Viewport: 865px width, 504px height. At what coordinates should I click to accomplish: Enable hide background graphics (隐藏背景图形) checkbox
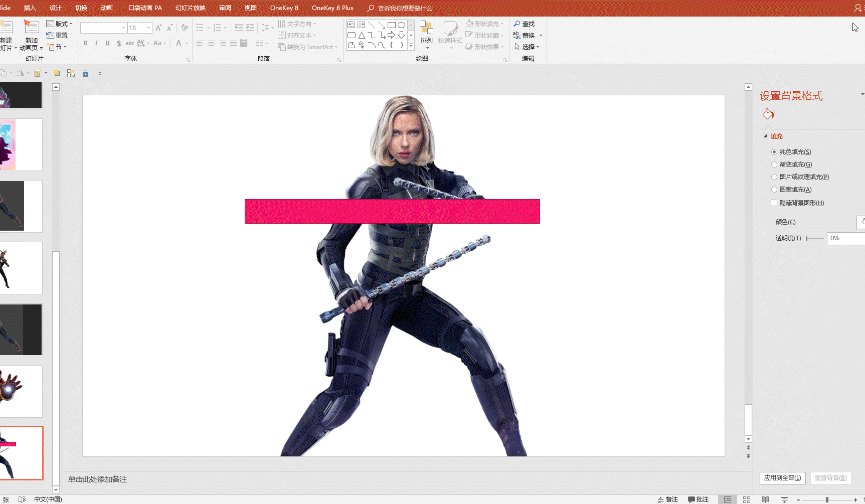point(774,203)
